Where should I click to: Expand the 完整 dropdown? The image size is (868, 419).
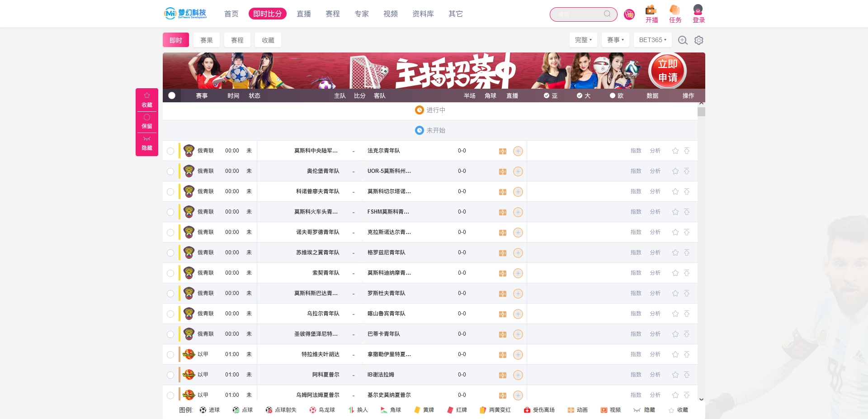pos(583,40)
